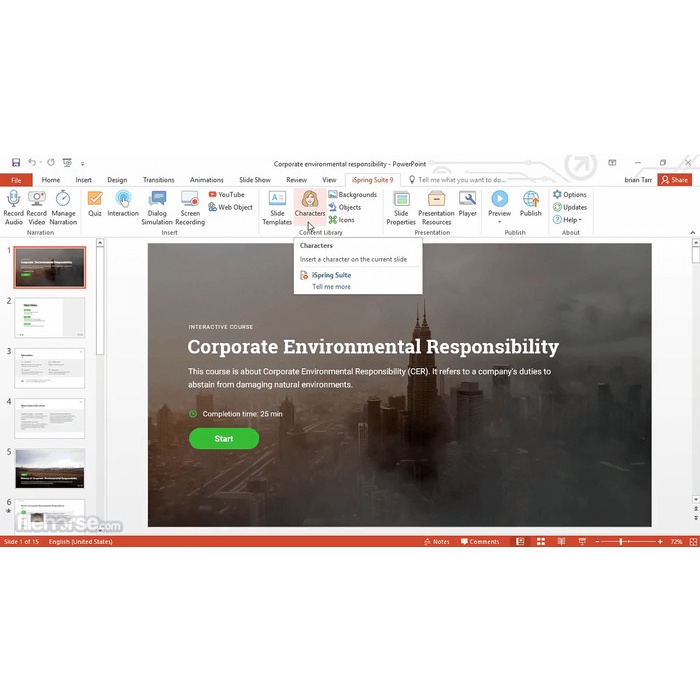Launch Dialog Simulation
This screenshot has width=700, height=700.
(157, 199)
